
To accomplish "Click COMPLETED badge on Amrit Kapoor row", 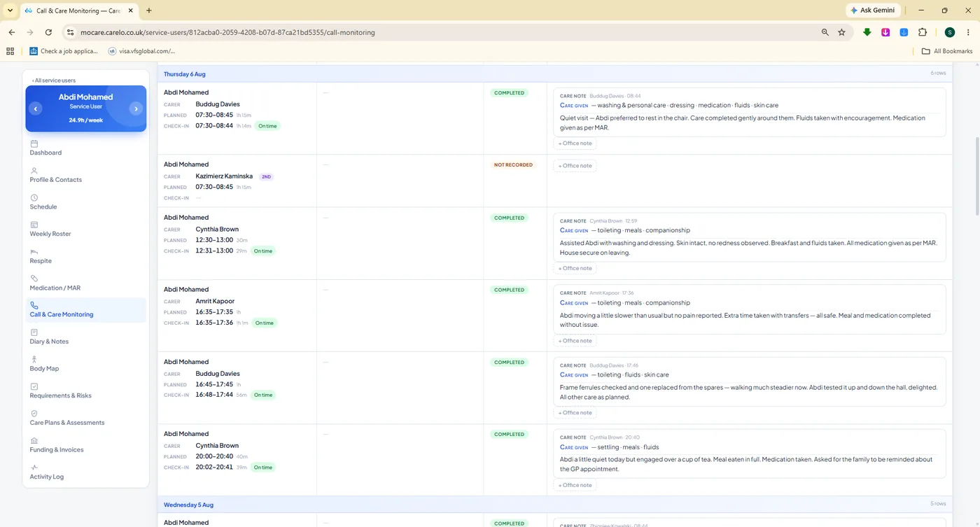I will point(509,290).
